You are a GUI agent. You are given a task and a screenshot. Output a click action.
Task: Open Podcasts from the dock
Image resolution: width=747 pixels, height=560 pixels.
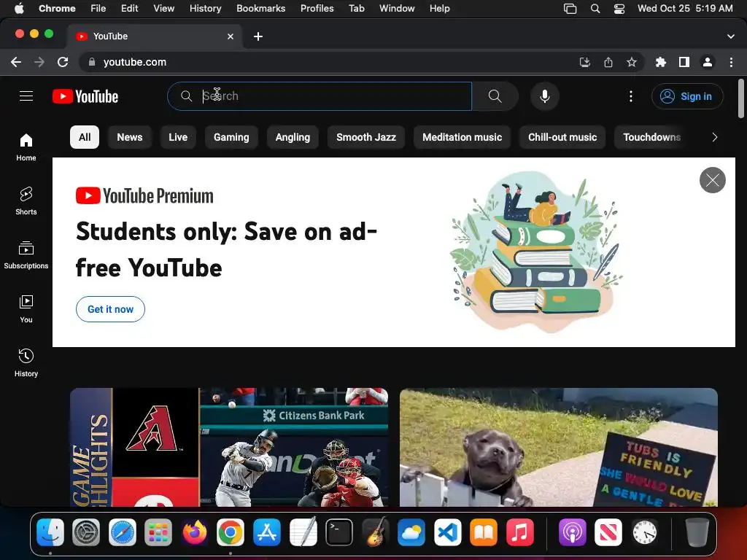572,532
